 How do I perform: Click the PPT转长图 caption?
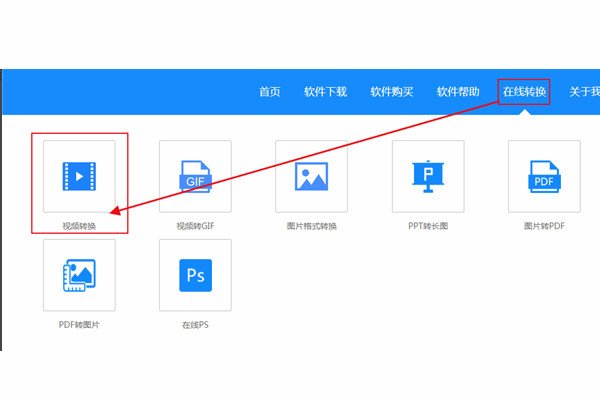tap(428, 226)
